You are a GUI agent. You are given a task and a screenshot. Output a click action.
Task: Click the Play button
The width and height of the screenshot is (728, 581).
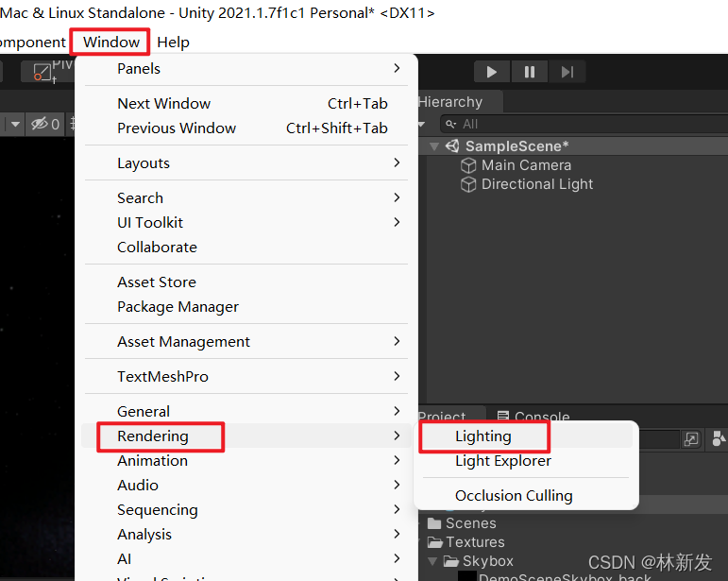[492, 72]
